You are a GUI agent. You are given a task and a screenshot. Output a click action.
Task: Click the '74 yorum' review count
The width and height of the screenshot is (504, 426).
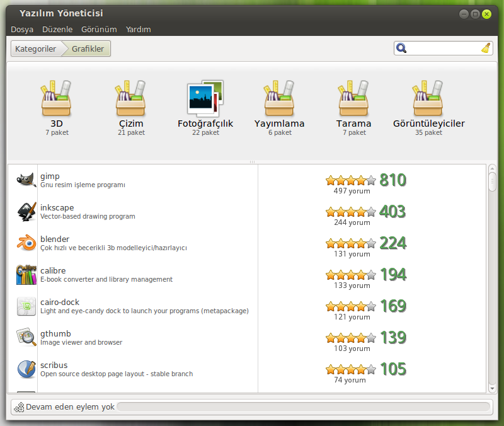tap(350, 380)
